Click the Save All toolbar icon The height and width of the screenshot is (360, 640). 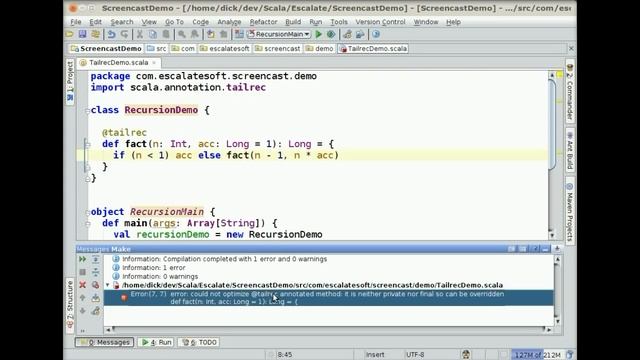pyautogui.click(x=82, y=34)
